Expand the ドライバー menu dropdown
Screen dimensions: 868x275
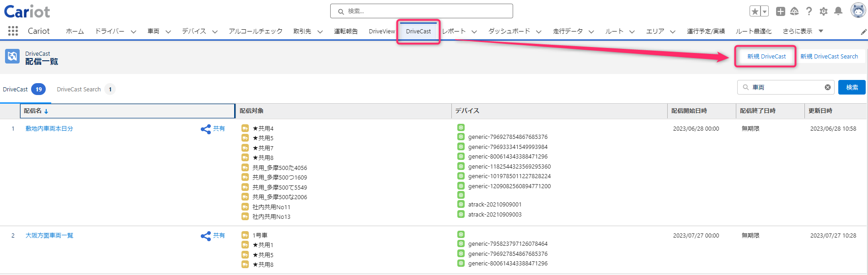tap(134, 32)
